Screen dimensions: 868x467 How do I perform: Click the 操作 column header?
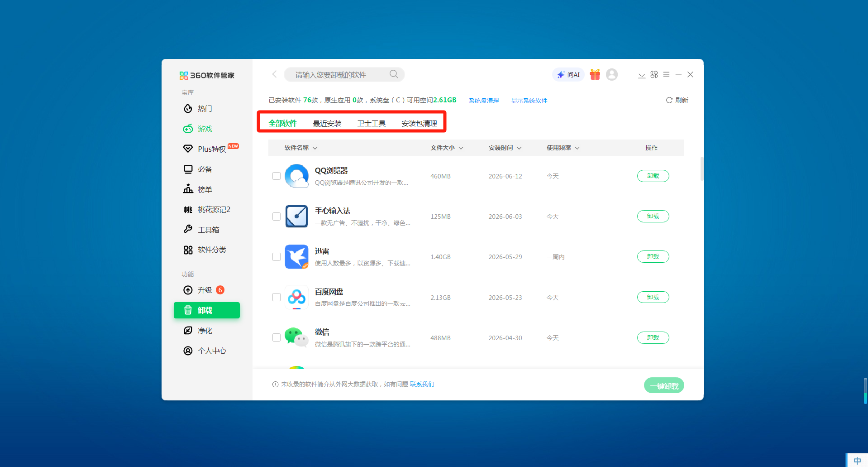pos(651,148)
